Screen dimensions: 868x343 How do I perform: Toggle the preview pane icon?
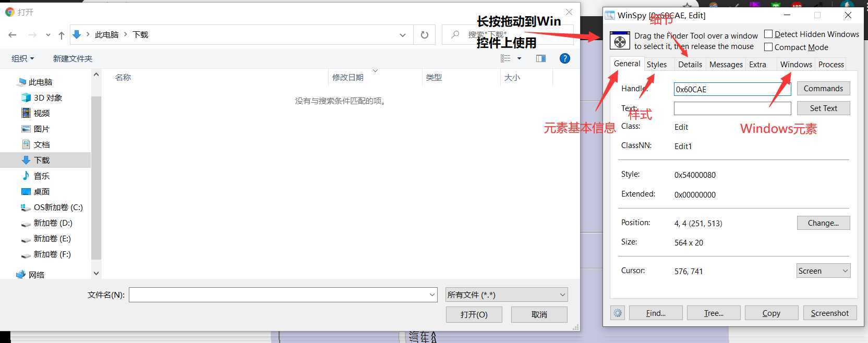(541, 58)
